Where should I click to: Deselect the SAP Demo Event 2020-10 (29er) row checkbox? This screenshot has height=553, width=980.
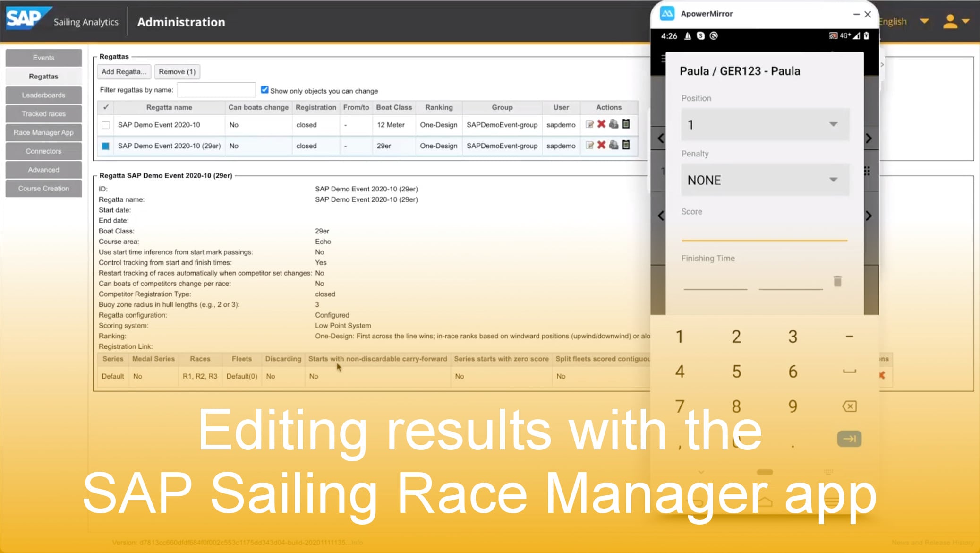click(105, 146)
